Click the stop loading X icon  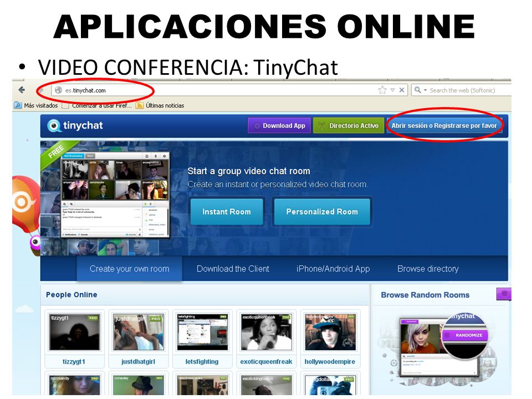pyautogui.click(x=402, y=90)
